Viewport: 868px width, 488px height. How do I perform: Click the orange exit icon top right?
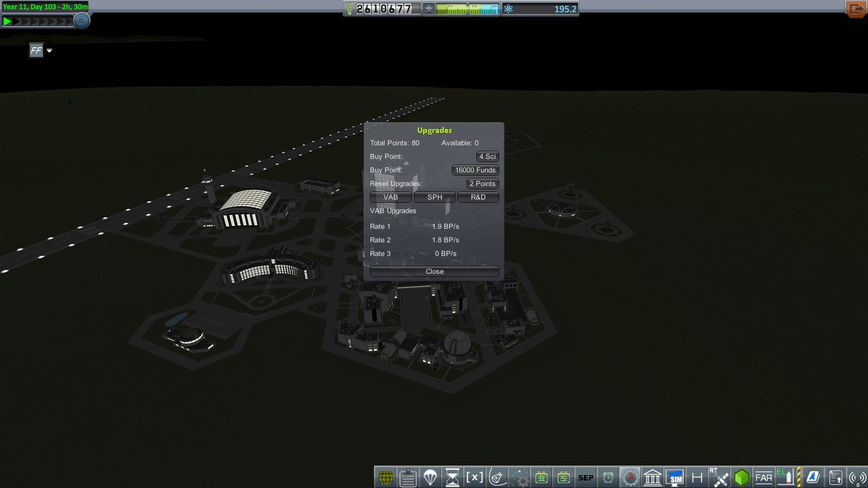[856, 9]
